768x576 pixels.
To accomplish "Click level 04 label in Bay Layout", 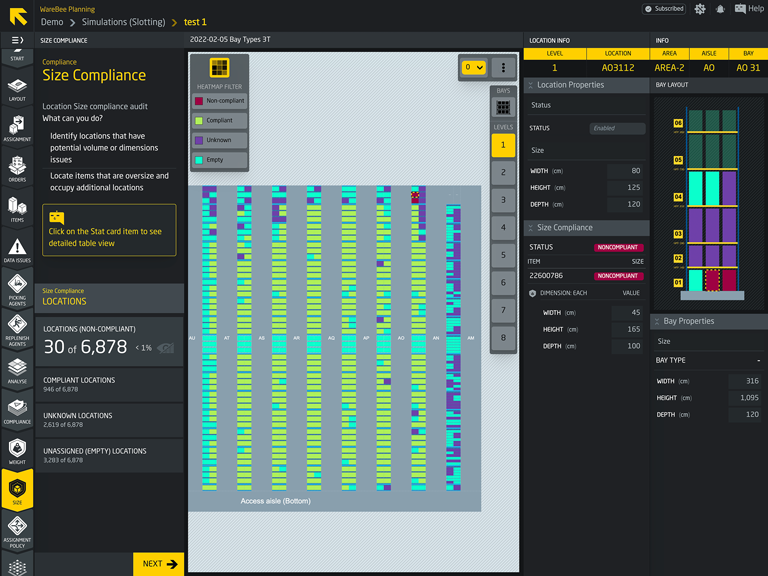I will (678, 197).
